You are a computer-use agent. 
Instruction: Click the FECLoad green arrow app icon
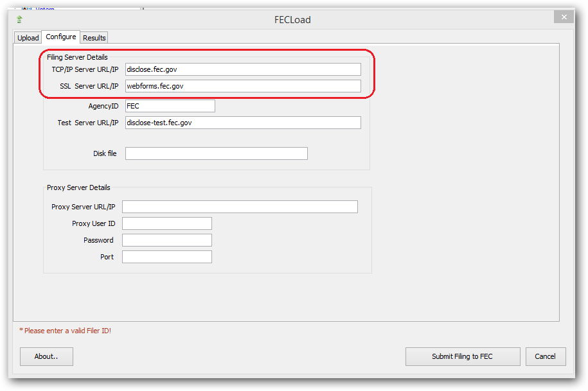(20, 19)
